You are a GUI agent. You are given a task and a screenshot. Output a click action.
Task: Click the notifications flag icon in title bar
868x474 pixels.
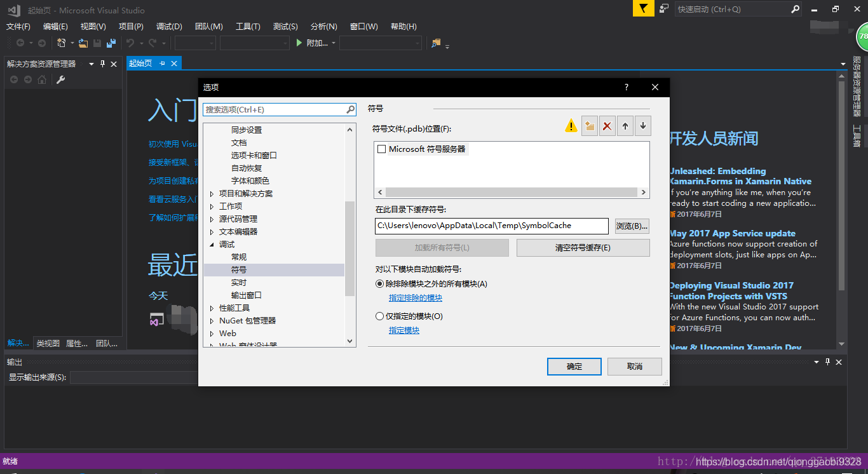[643, 8]
